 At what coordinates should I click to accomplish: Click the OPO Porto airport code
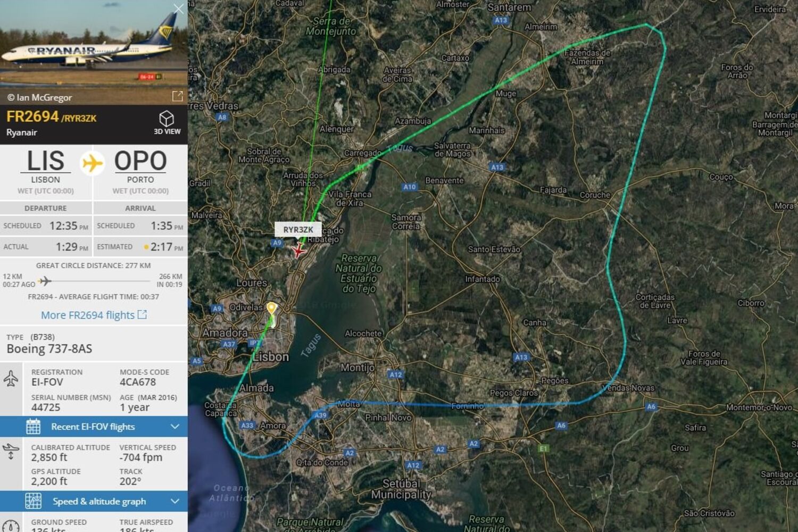coord(140,161)
